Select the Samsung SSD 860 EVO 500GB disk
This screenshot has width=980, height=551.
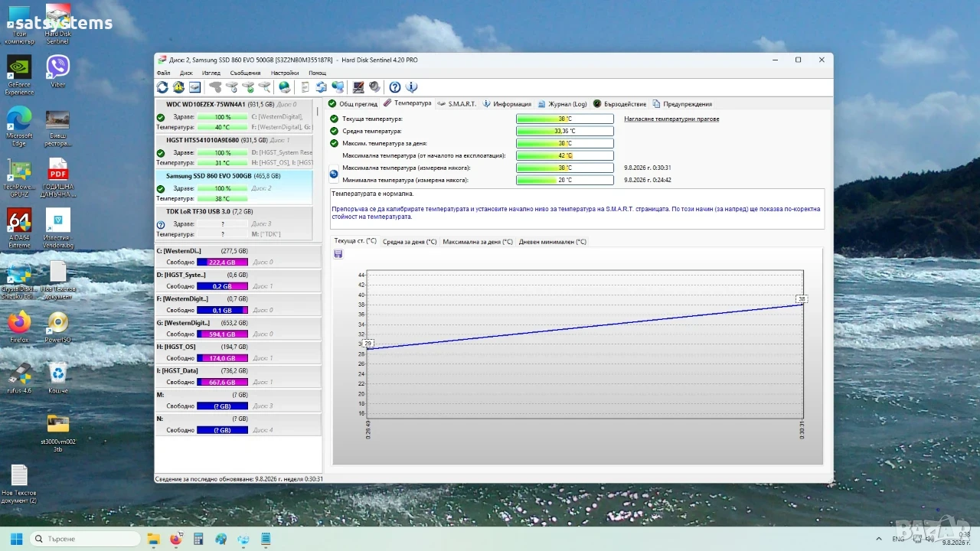[234, 187]
